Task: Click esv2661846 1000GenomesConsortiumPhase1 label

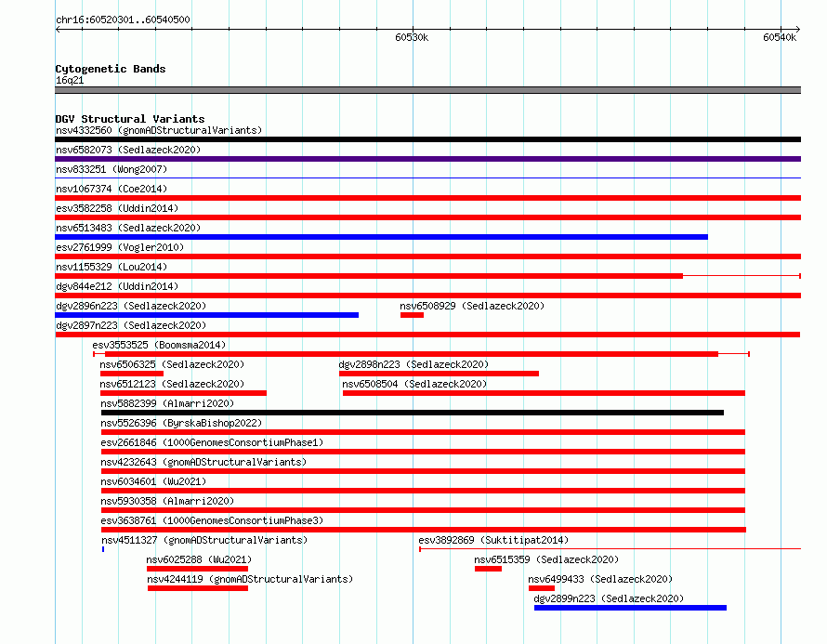Action: pyautogui.click(x=212, y=442)
